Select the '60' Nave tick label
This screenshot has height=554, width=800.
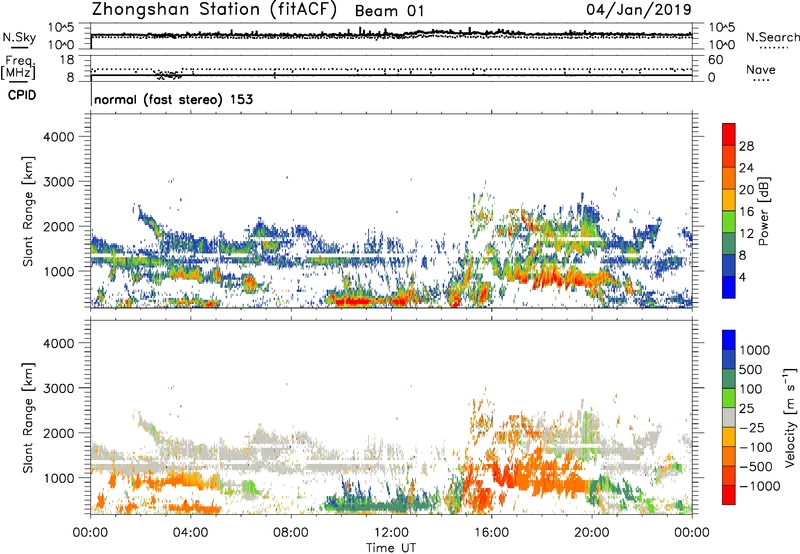coord(715,60)
